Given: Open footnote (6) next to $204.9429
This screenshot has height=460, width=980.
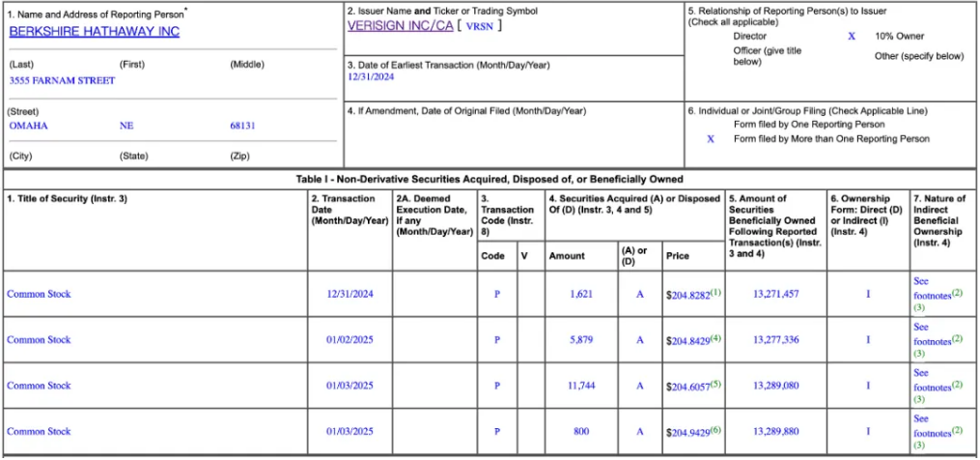Looking at the screenshot, I should (715, 429).
